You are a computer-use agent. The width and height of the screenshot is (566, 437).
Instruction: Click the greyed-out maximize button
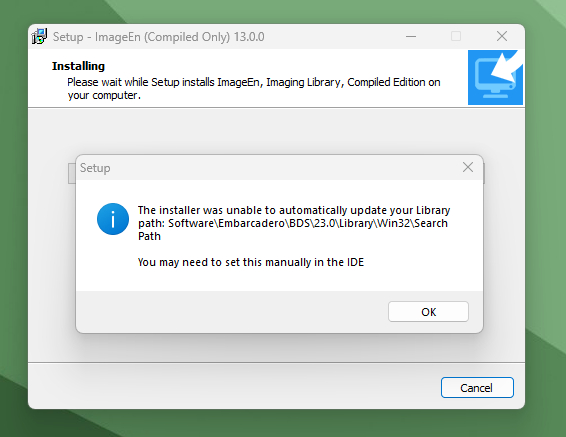tap(456, 36)
